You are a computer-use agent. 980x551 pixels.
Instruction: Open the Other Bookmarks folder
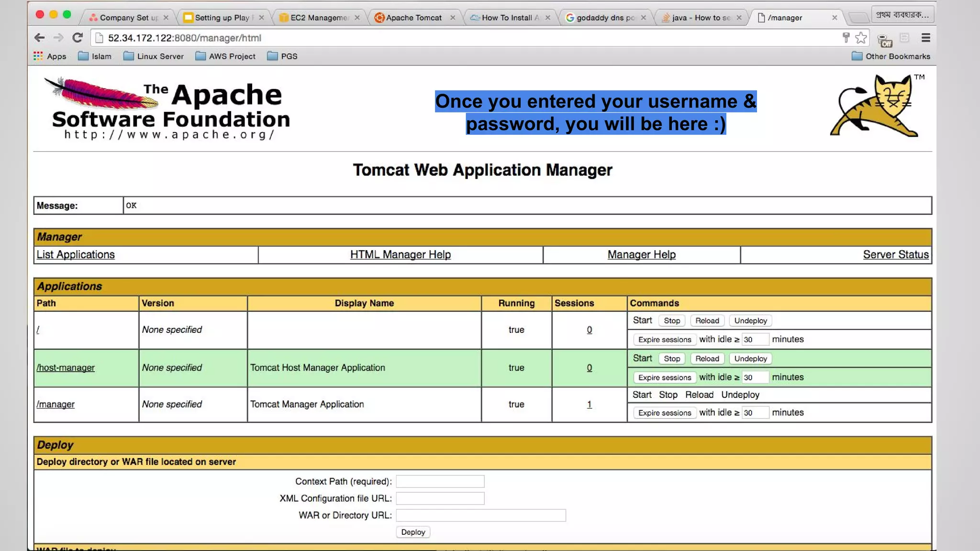tap(891, 56)
